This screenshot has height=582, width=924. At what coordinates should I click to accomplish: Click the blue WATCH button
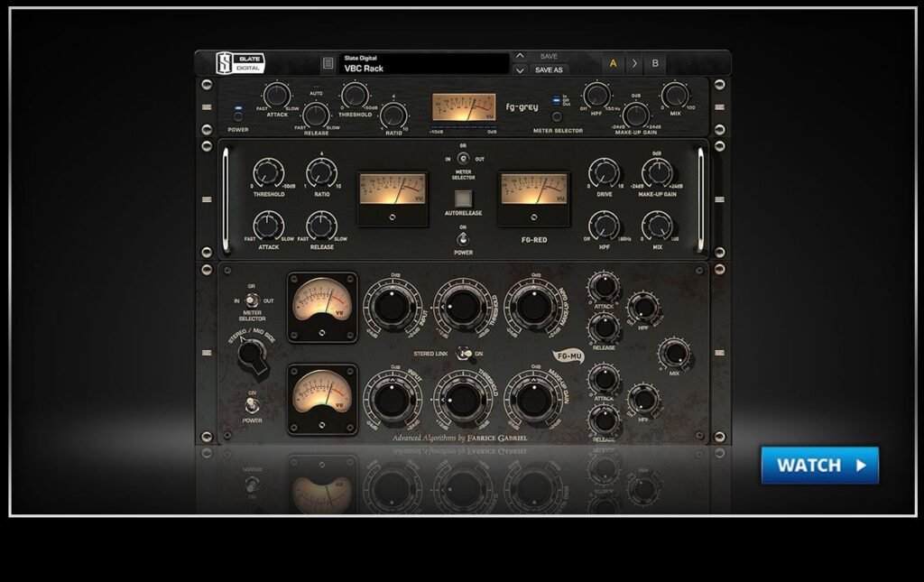[x=819, y=466]
